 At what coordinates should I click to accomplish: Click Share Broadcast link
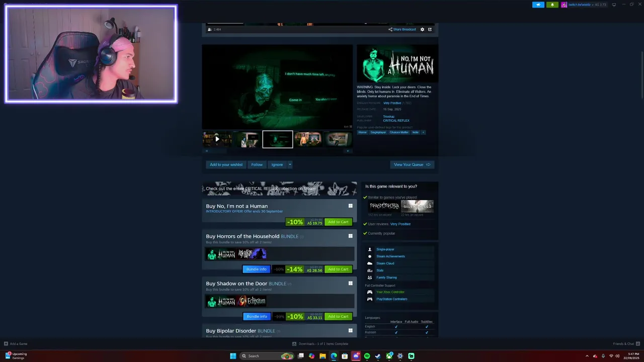[x=402, y=29]
